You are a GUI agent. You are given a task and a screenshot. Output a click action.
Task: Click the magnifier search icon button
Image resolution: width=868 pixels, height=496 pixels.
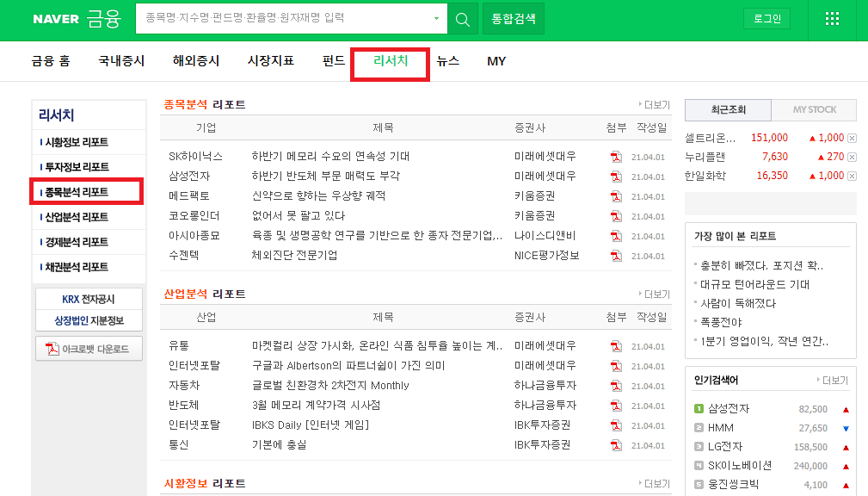coord(462,20)
